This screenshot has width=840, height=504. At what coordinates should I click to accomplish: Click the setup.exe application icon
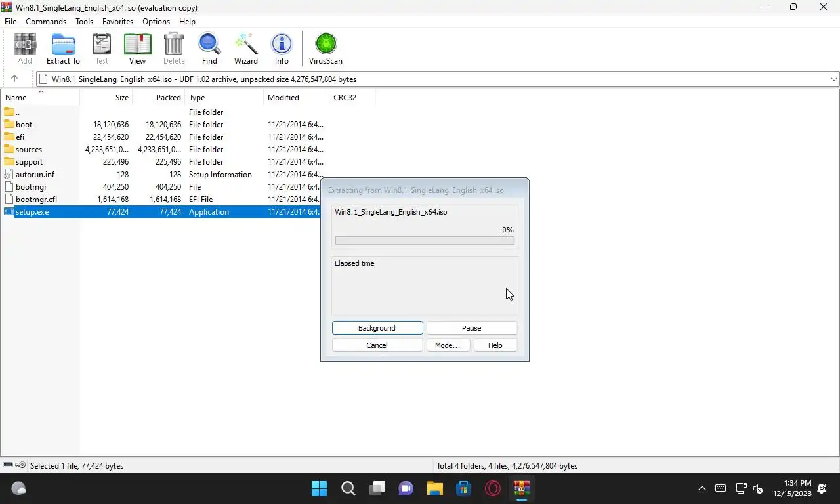click(x=9, y=211)
